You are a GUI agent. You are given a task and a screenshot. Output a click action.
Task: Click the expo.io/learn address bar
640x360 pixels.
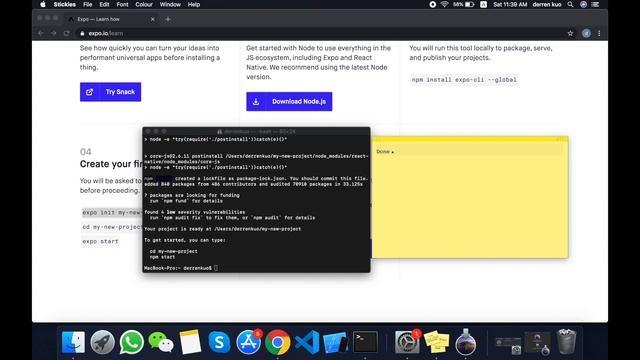tap(322, 33)
